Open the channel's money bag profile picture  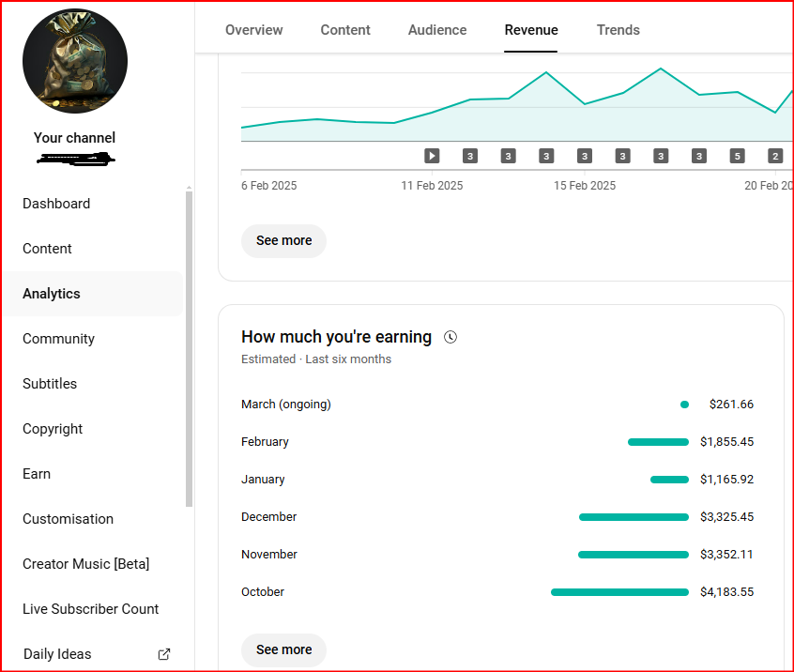(75, 62)
